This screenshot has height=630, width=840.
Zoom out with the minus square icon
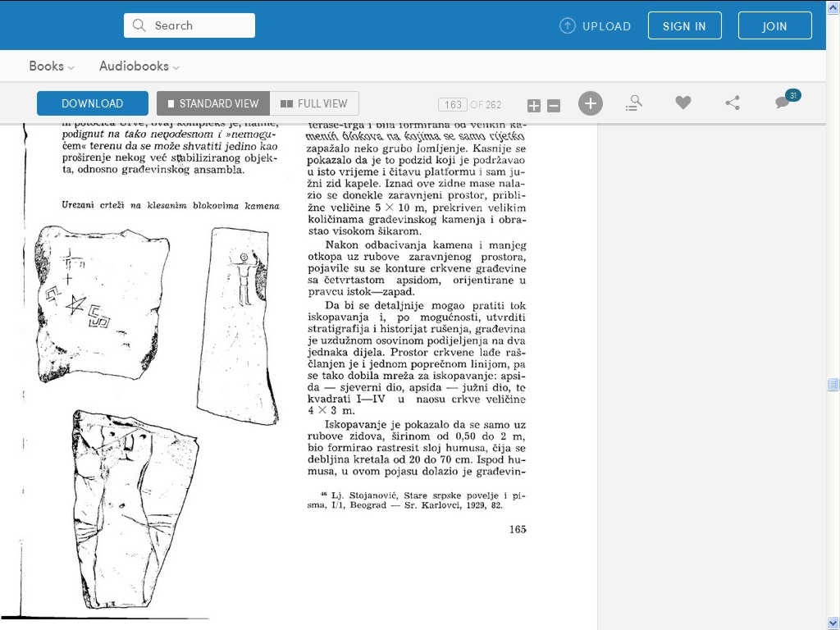[x=554, y=106]
